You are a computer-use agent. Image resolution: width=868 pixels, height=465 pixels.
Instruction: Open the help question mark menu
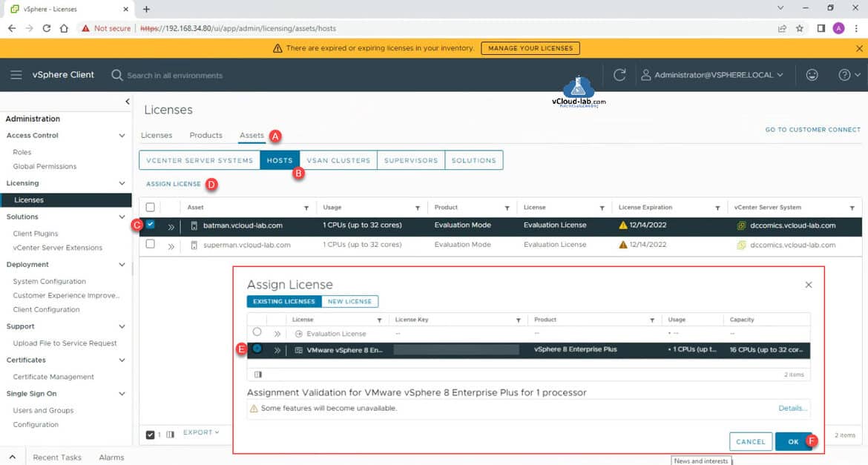[x=849, y=75]
